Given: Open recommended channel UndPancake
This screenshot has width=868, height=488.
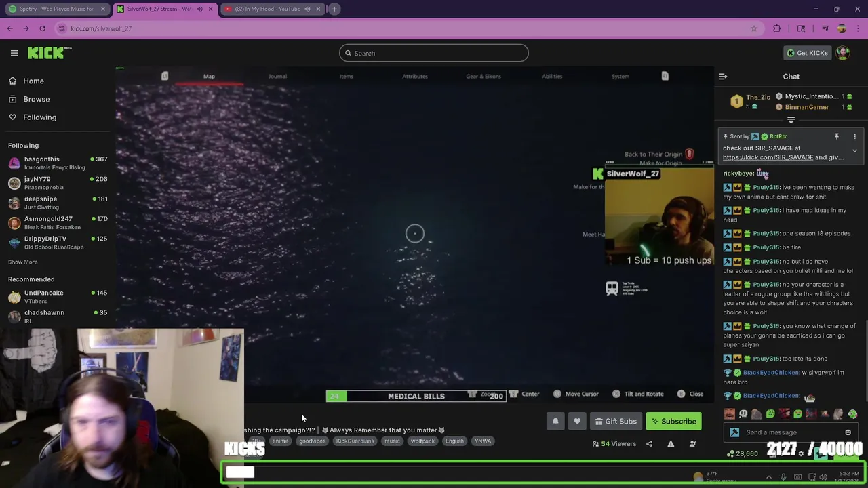Looking at the screenshot, I should (x=57, y=296).
